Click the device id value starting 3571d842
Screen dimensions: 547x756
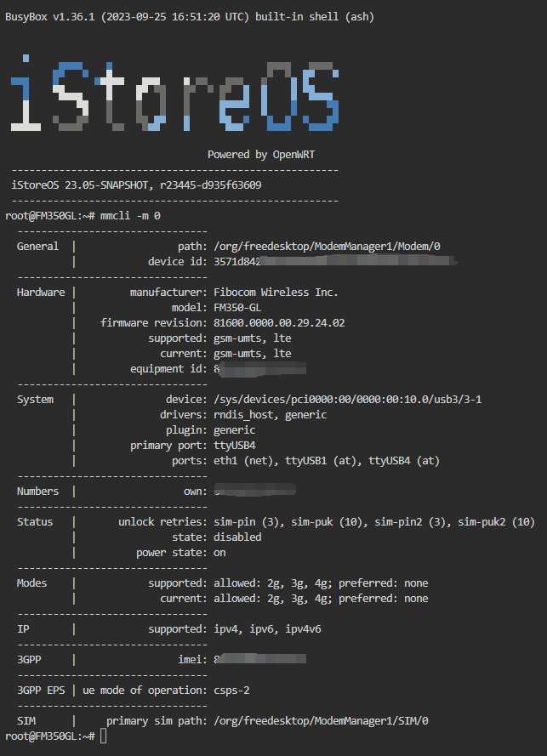[335, 261]
